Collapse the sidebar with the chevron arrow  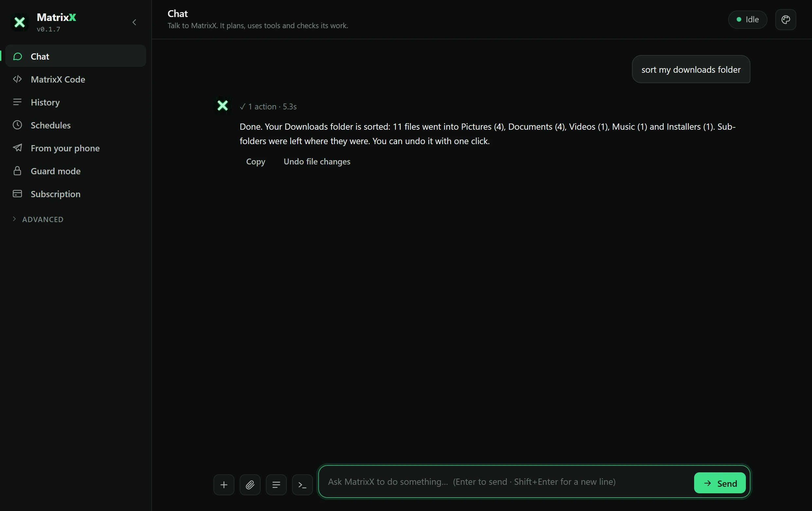(x=134, y=22)
